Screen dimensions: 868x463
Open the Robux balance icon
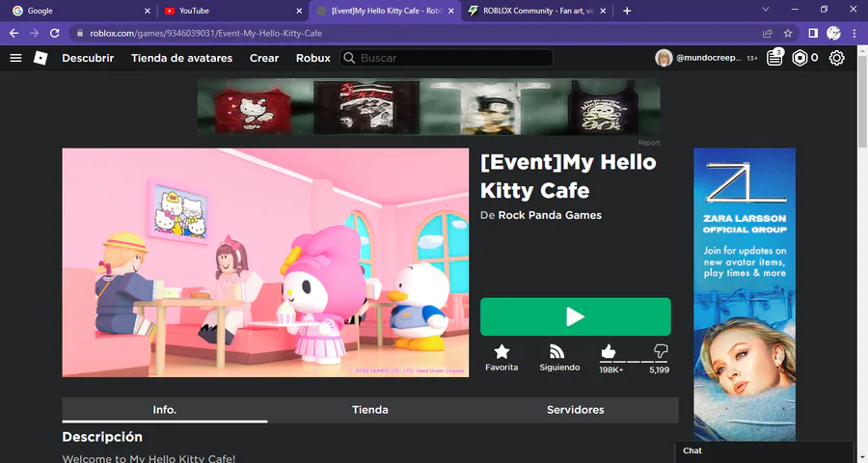[800, 58]
